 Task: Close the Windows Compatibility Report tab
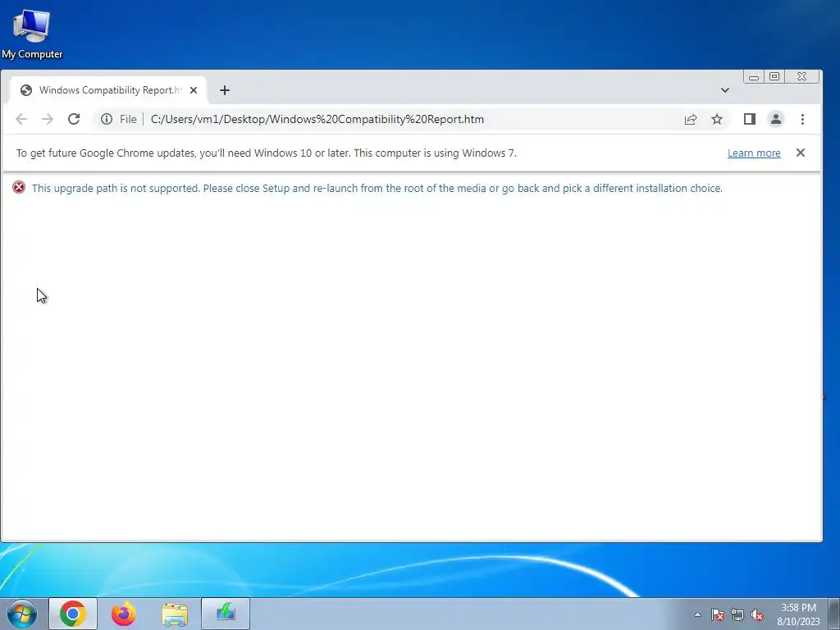[194, 90]
